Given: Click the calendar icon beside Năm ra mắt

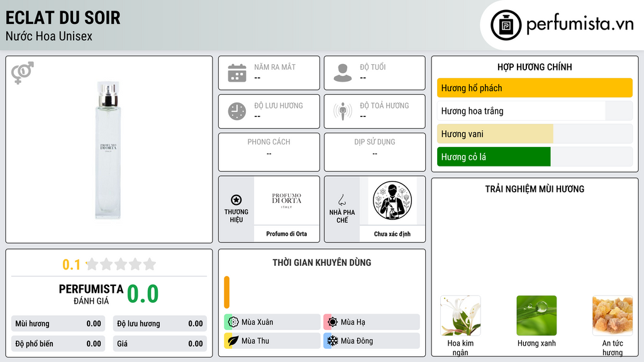Looking at the screenshot, I should tap(237, 73).
